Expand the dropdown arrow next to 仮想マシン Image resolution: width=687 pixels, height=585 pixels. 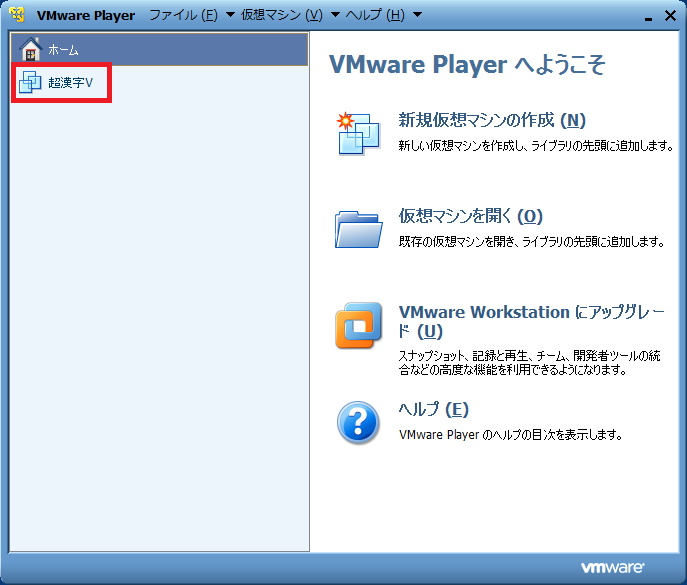coord(335,15)
